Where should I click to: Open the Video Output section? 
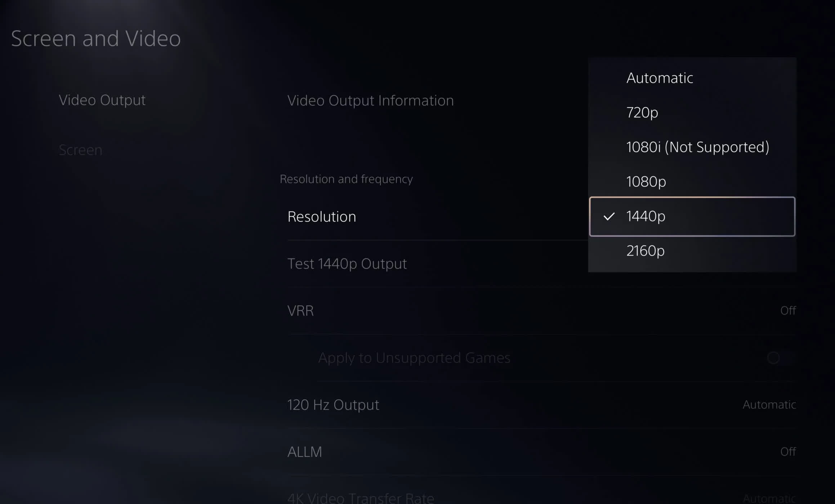click(102, 100)
